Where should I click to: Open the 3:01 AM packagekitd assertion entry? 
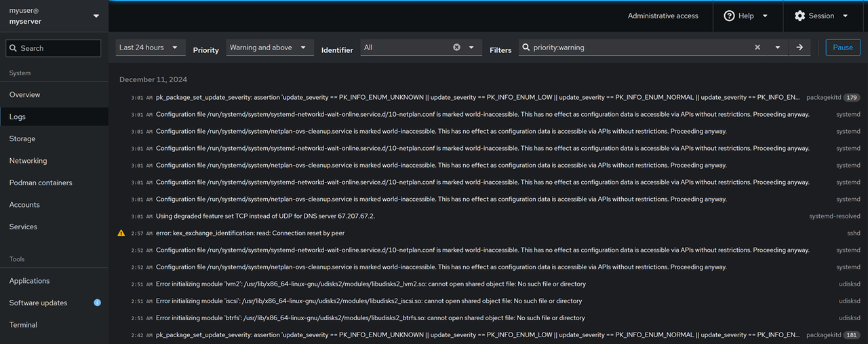tap(488, 98)
